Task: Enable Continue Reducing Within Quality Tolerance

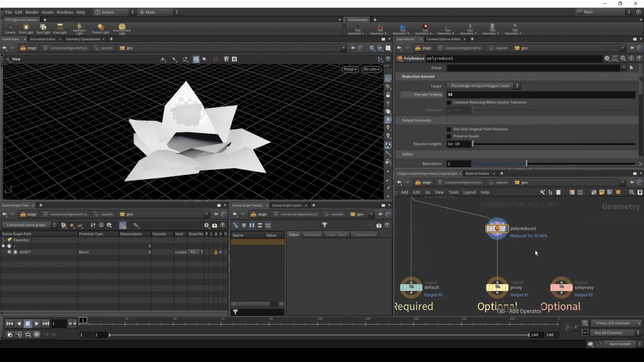Action: [x=449, y=102]
